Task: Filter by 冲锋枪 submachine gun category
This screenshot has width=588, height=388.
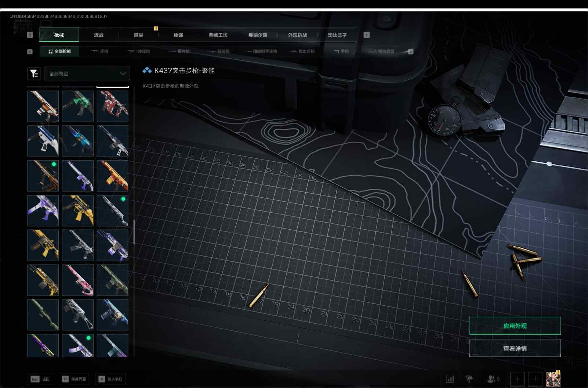Action: click(x=139, y=51)
